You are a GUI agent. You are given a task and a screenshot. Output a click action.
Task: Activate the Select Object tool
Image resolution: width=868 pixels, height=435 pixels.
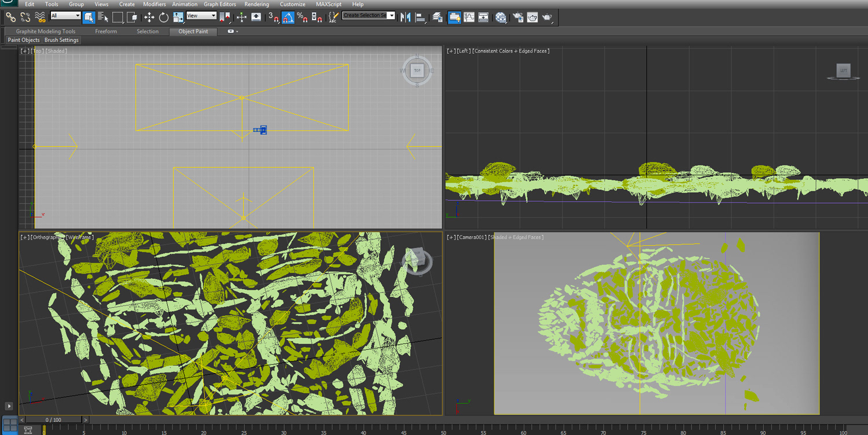[89, 17]
